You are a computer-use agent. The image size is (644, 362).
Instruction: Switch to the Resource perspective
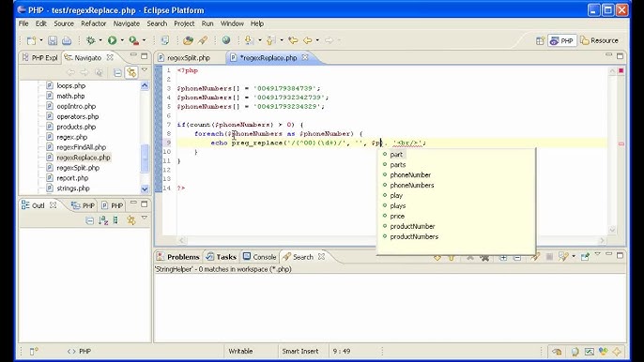pos(600,40)
